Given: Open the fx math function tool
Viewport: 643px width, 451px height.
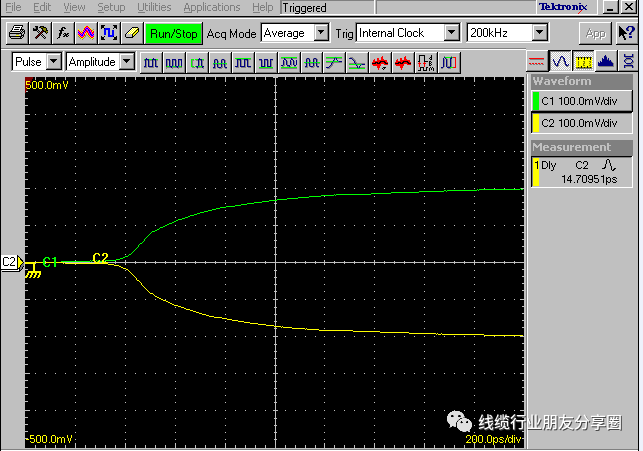Looking at the screenshot, I should [x=63, y=33].
